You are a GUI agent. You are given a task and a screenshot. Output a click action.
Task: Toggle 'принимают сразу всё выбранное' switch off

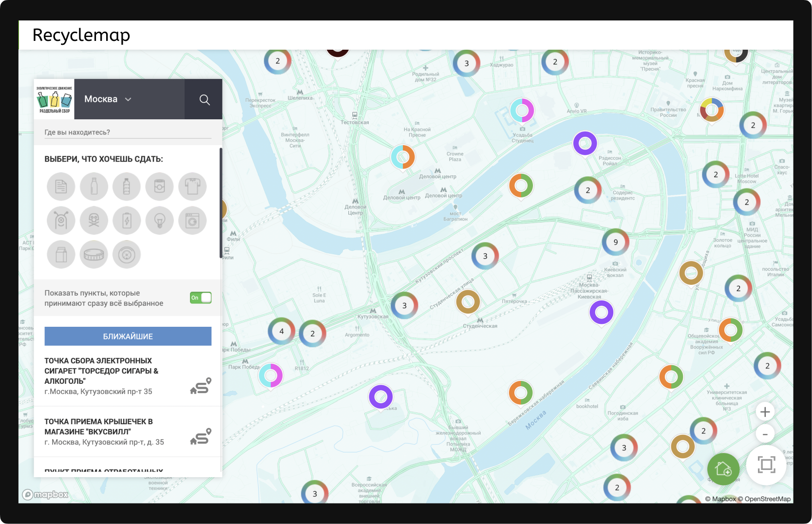coord(201,298)
